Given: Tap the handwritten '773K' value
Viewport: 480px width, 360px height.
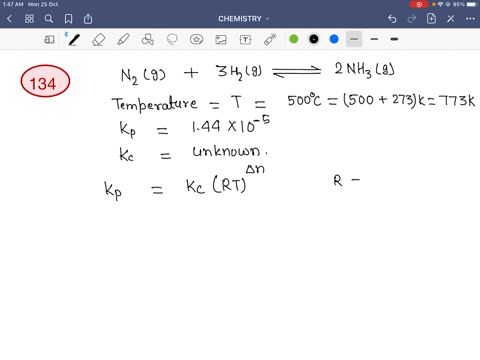Looking at the screenshot, I should (x=457, y=100).
